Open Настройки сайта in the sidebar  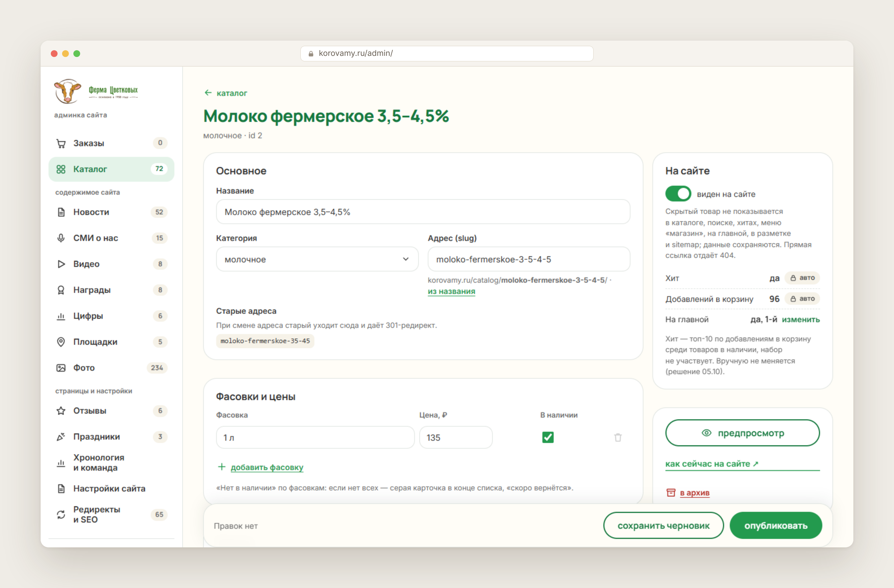111,488
